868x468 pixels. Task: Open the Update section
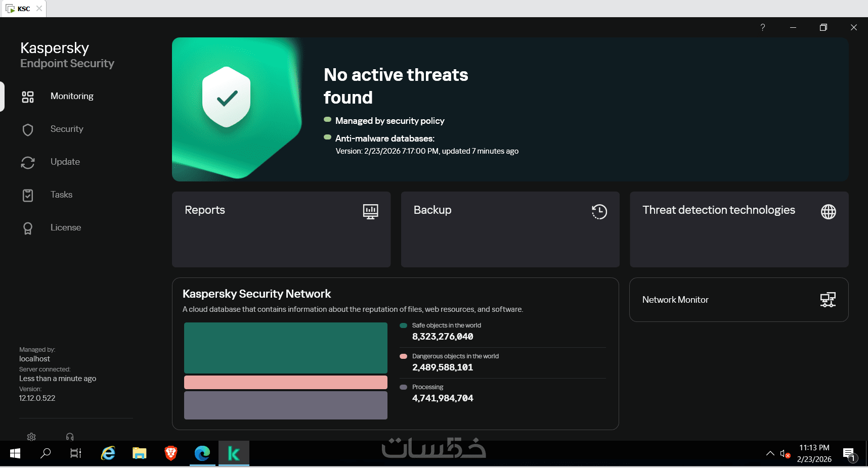65,162
